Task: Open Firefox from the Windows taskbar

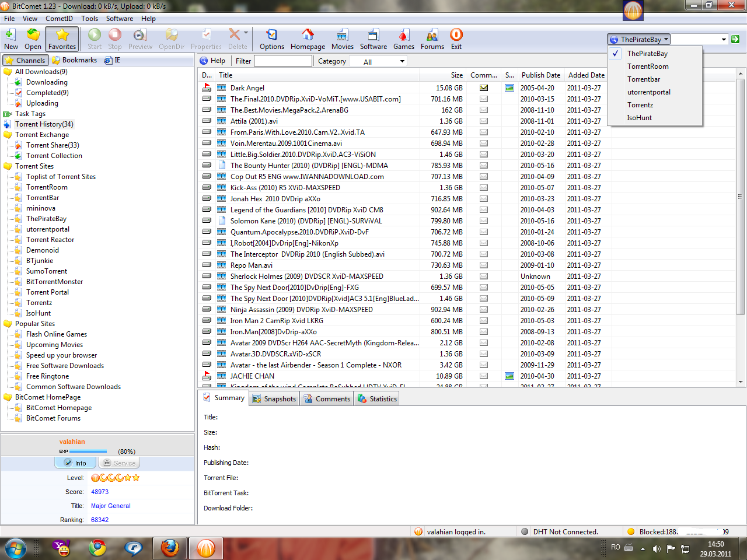Action: click(x=170, y=548)
